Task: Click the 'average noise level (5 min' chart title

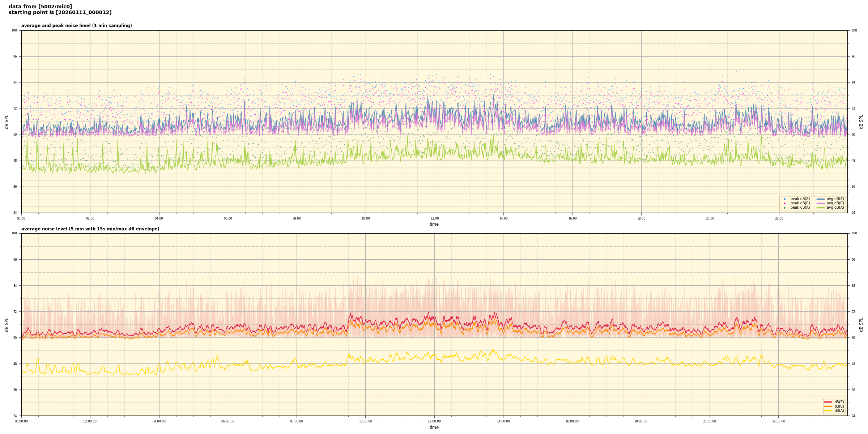Action: (x=90, y=229)
